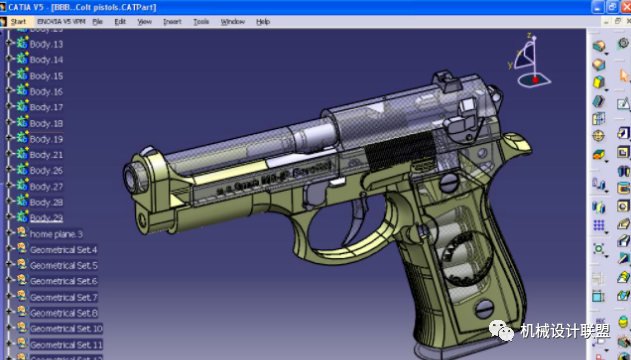Restore the inner document window
Viewport: 631px width, 360px height.
(x=618, y=21)
